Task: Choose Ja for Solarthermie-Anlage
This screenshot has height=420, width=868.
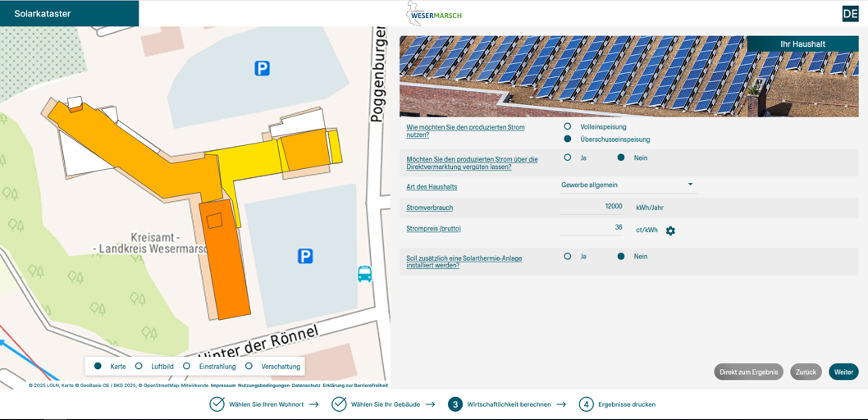Action: pyautogui.click(x=568, y=256)
